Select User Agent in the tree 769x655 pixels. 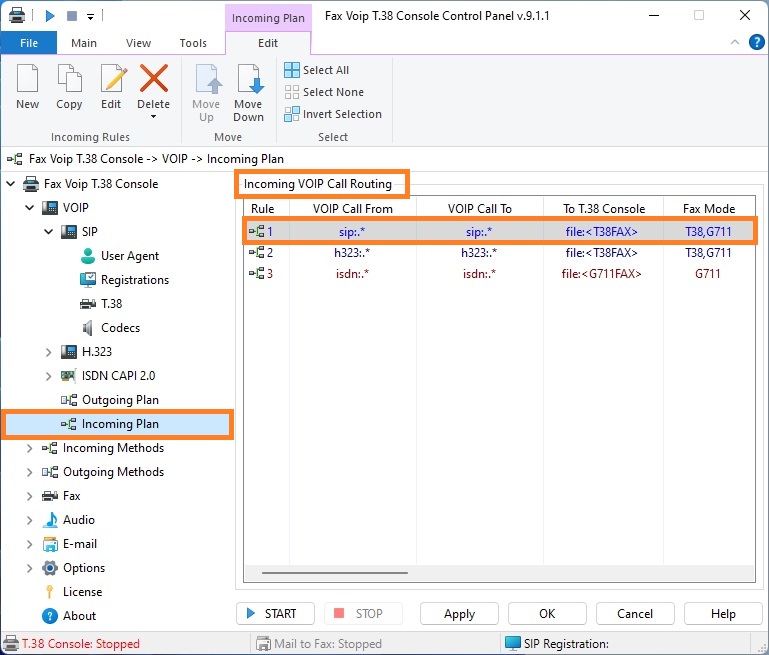point(129,256)
